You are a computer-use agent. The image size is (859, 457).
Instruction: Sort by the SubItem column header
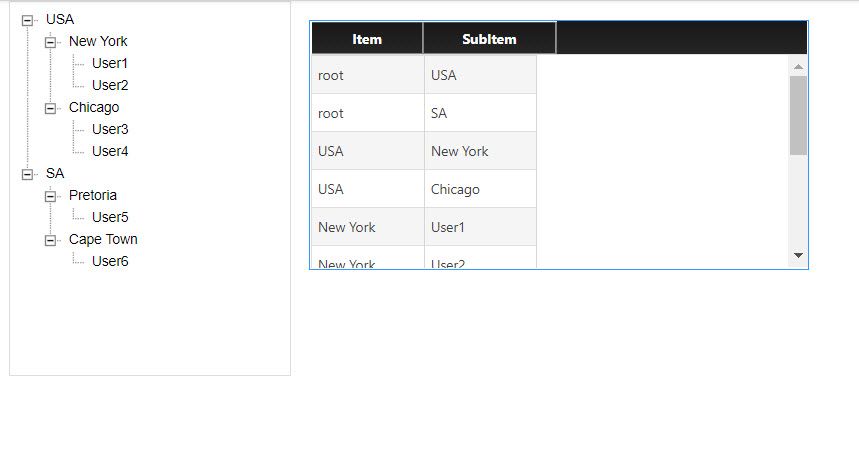coord(489,38)
